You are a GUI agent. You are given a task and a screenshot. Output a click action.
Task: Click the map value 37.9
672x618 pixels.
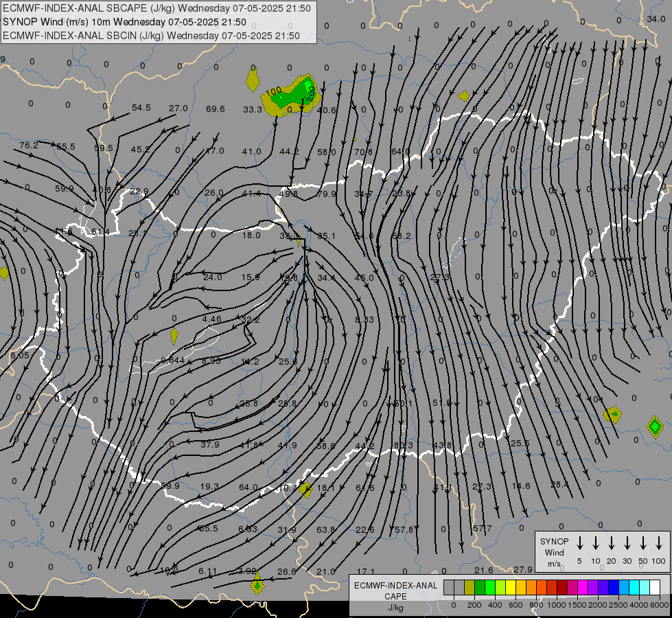click(210, 444)
